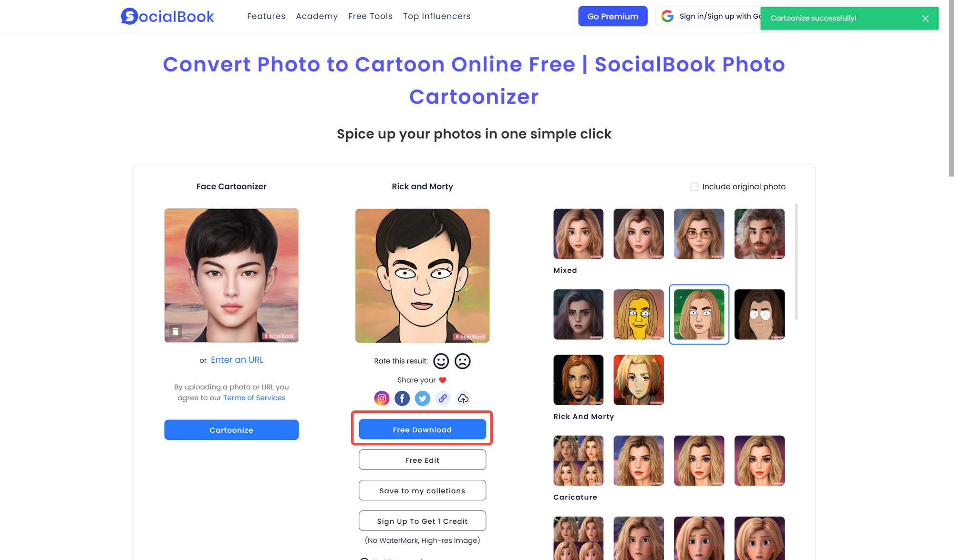Screen dimensions: 954x560
Task: Click the Twitter share icon
Action: pyautogui.click(x=422, y=398)
